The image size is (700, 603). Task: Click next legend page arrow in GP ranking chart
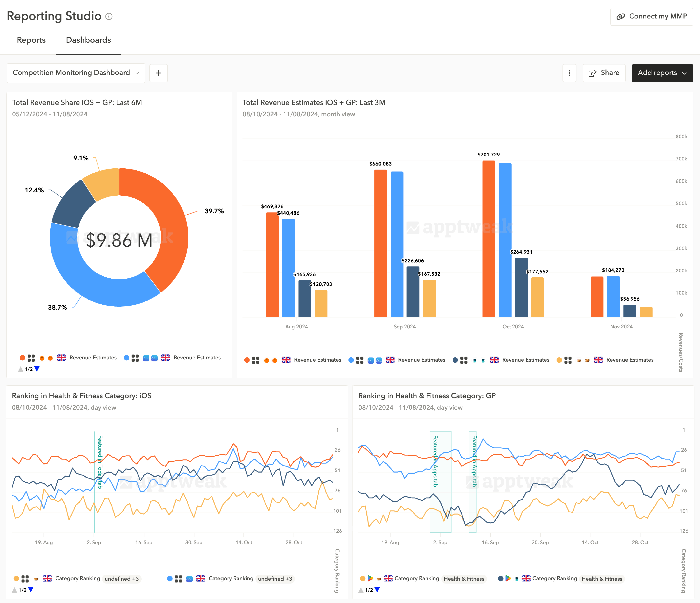pos(377,590)
